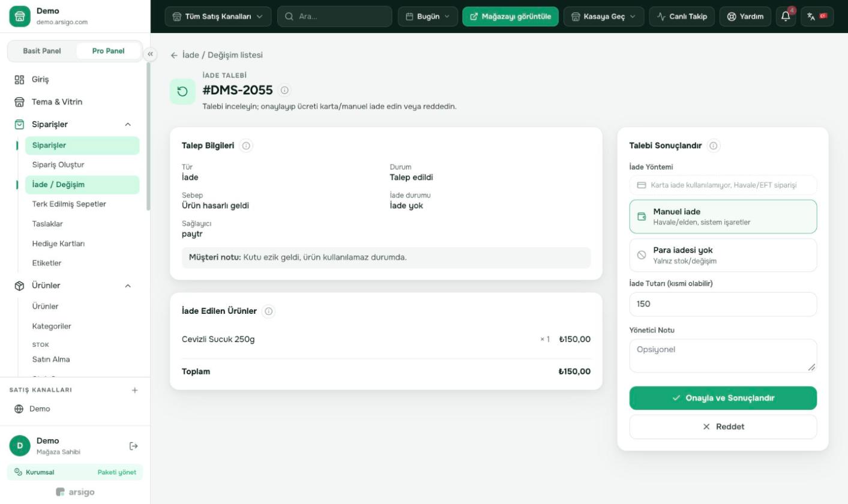848x504 pixels.
Task: Click the sidebar vertical scrollbar
Action: (x=148, y=136)
